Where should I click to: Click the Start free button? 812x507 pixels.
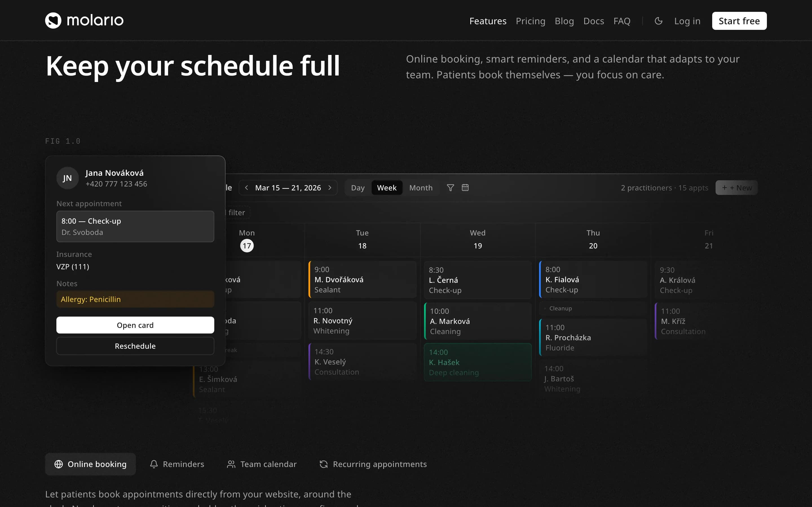tap(739, 21)
